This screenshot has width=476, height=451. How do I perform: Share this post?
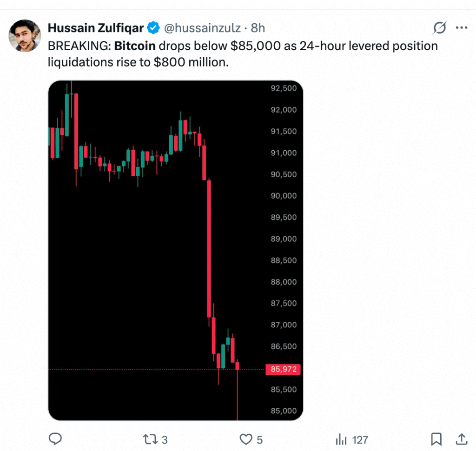coord(461,438)
